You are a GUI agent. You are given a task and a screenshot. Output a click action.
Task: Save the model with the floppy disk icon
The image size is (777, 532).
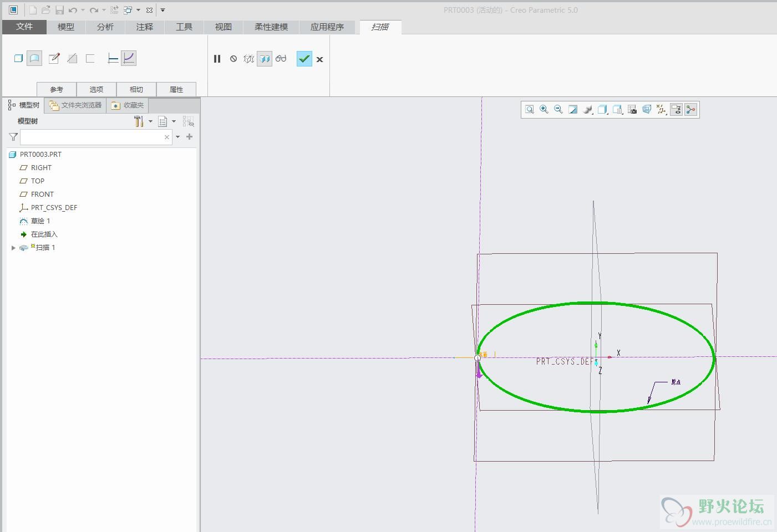pos(59,10)
